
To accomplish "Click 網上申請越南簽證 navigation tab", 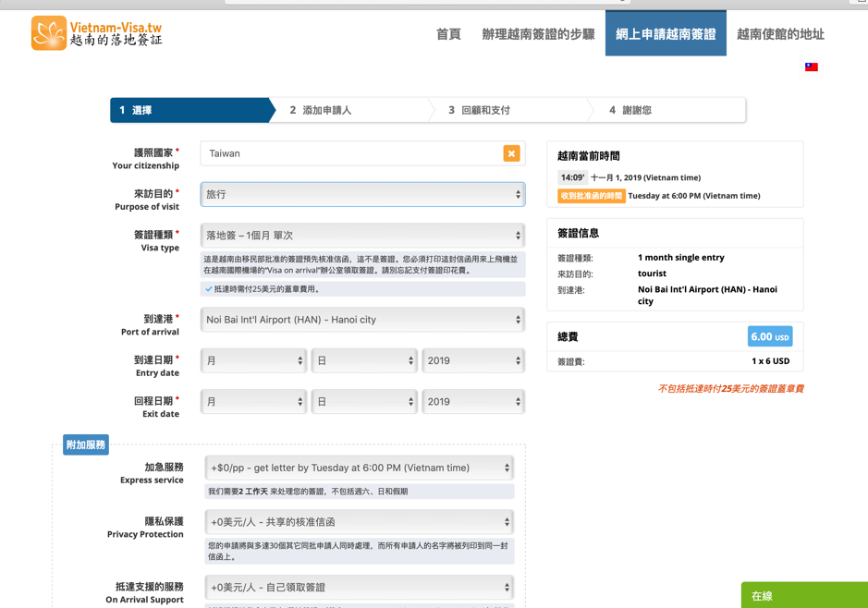I will [666, 34].
